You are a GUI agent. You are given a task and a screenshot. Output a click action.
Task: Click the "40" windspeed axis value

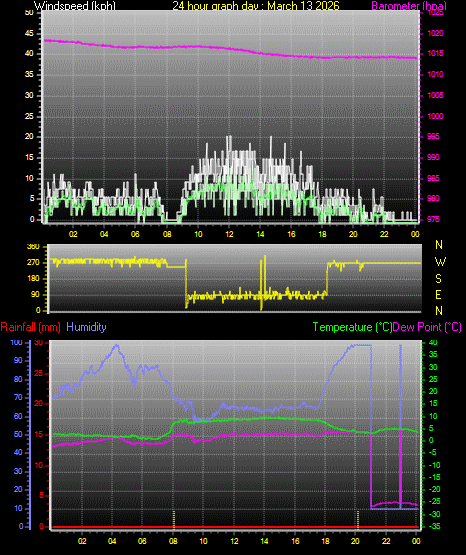(x=29, y=53)
